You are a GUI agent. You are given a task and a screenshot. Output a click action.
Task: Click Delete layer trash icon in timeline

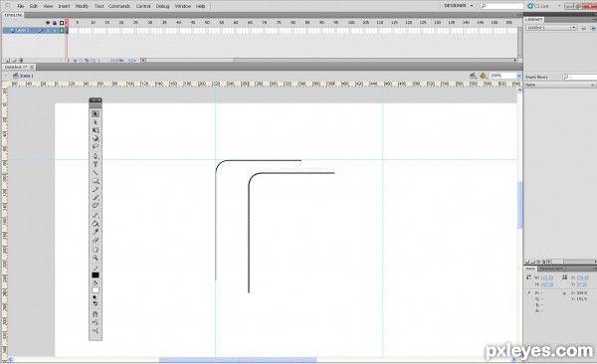(21, 60)
